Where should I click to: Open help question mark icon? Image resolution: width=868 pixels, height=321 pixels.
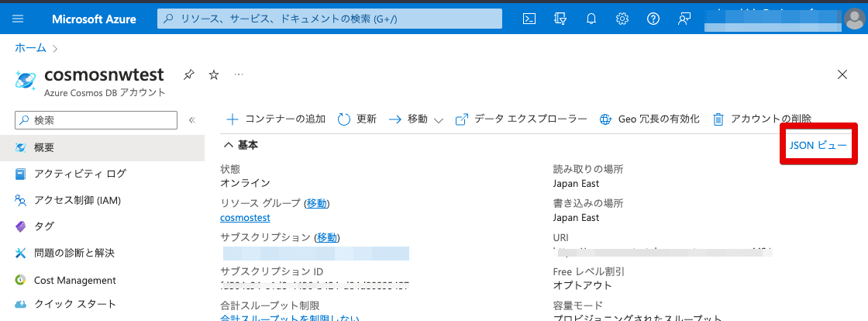click(x=653, y=19)
